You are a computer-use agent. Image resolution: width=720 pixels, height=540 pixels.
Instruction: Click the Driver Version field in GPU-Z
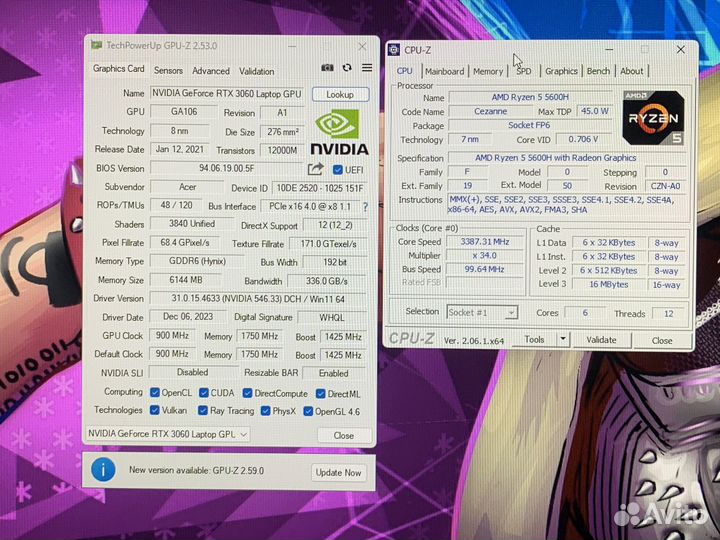tap(258, 299)
